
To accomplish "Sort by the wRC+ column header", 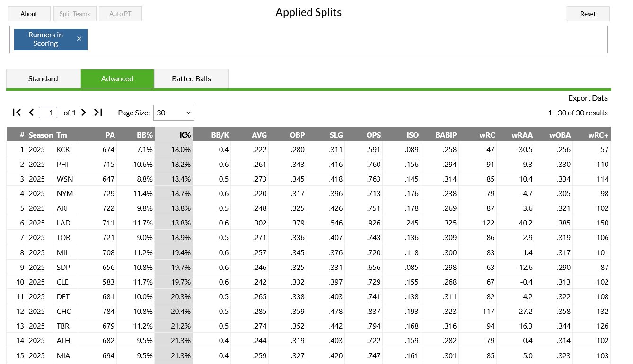I will [x=598, y=135].
